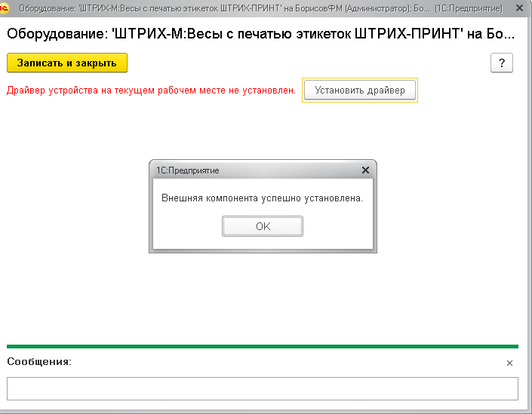The height and width of the screenshot is (414, 532).
Task: Close the Оборудование window
Action: 519,8
